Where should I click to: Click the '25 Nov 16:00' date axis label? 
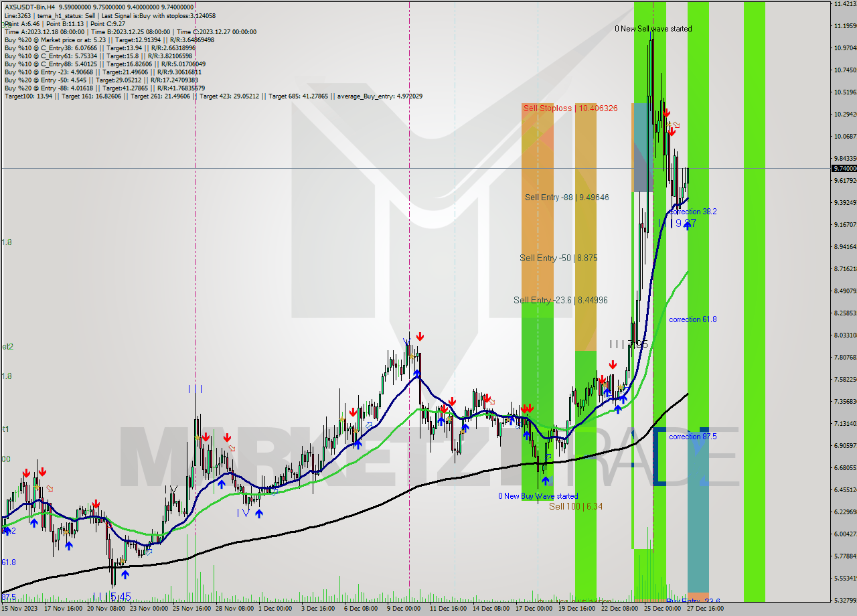pos(191,609)
